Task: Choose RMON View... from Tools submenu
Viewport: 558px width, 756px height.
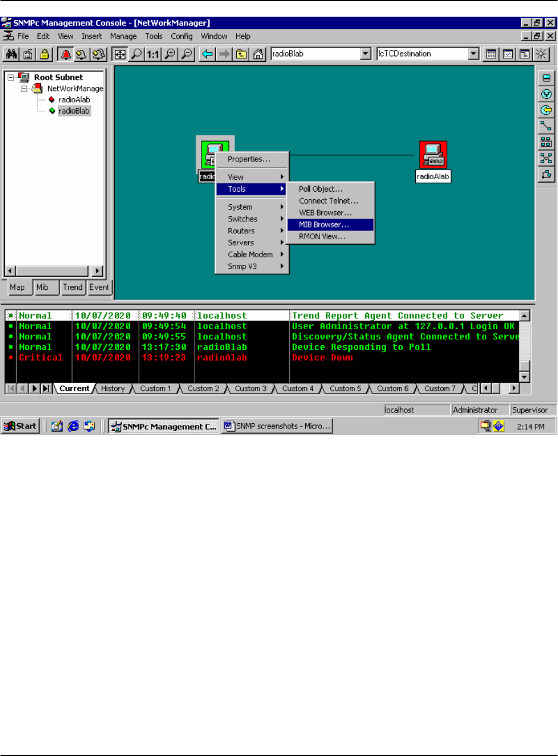Action: 330,236
